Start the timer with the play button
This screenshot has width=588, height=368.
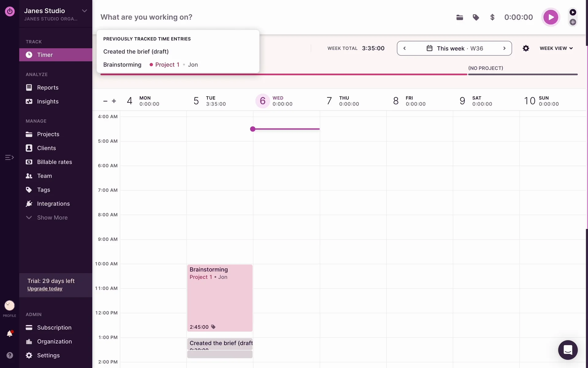[x=550, y=17]
